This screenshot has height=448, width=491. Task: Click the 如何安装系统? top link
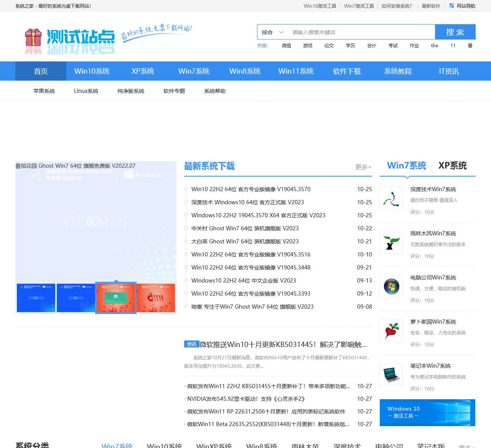coord(397,6)
